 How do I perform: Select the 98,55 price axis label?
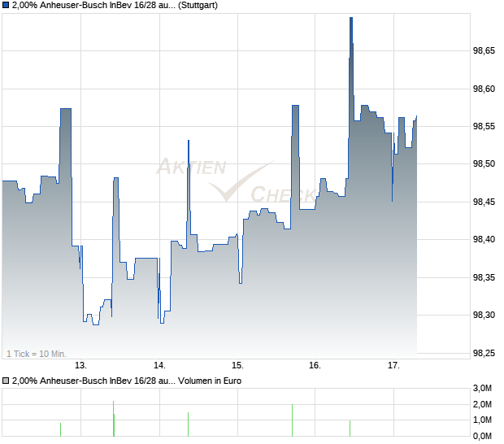tap(484, 126)
